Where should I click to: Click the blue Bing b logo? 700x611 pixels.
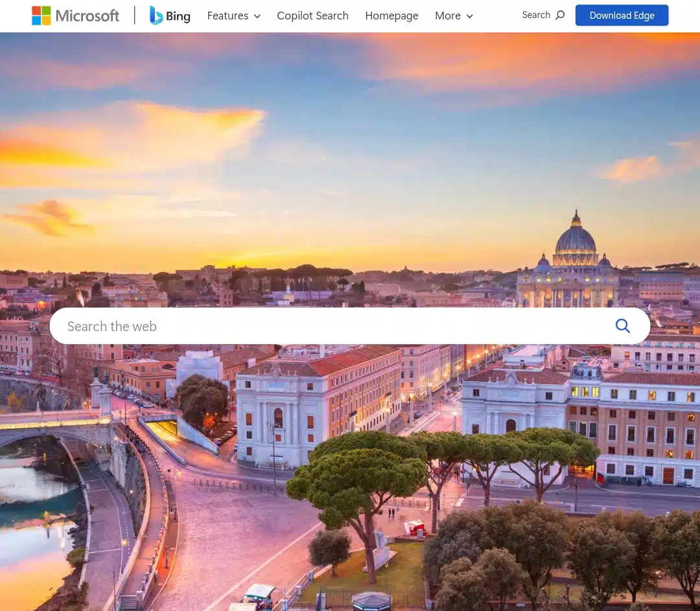[156, 15]
